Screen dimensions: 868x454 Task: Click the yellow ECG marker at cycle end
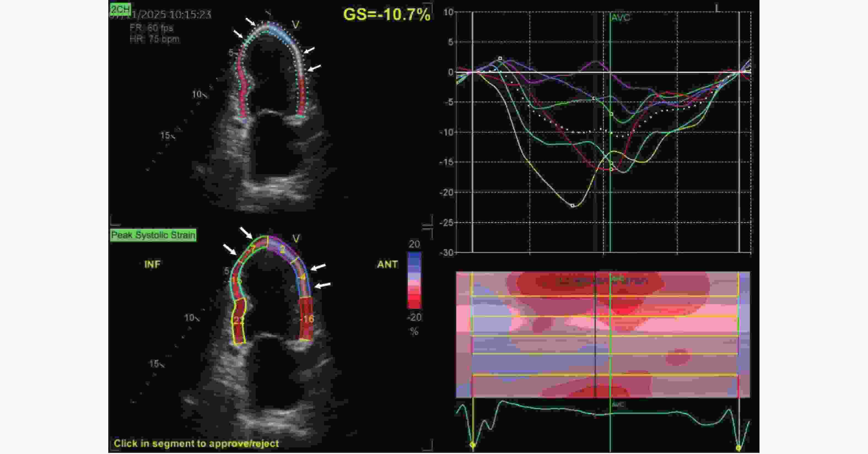click(x=738, y=448)
